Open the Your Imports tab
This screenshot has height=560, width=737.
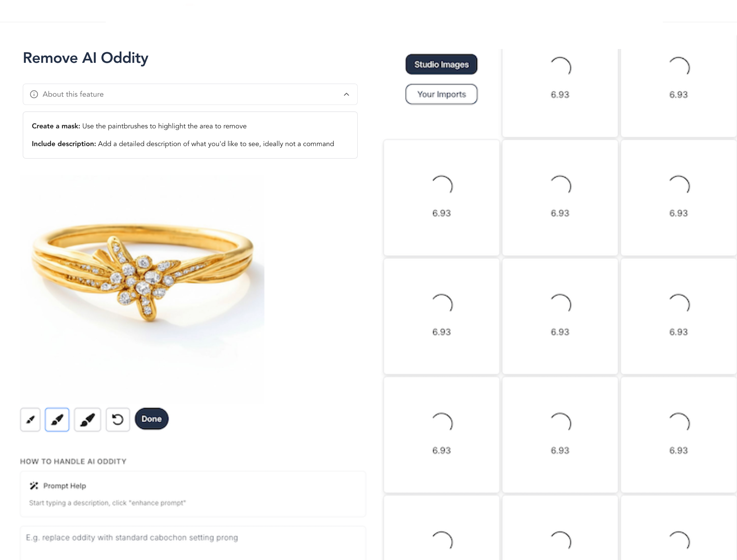click(441, 94)
